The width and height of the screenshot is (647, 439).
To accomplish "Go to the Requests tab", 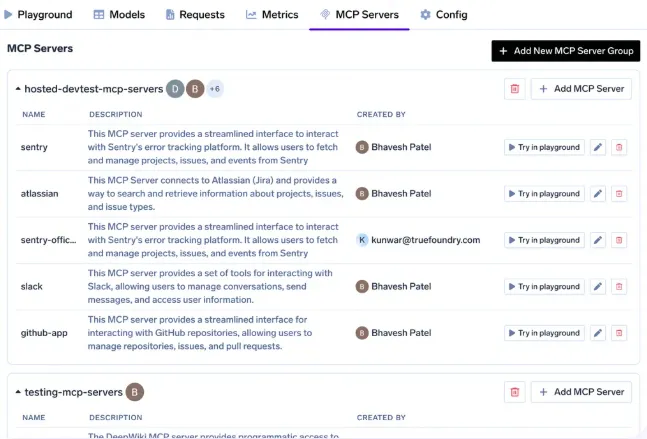I will (195, 15).
